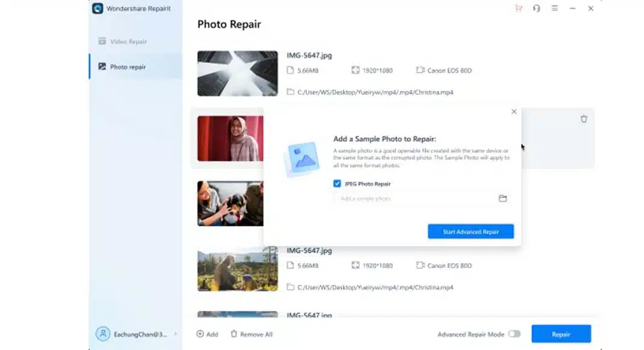644x350 pixels.
Task: Click the Start Advanced Repair button
Action: [471, 231]
